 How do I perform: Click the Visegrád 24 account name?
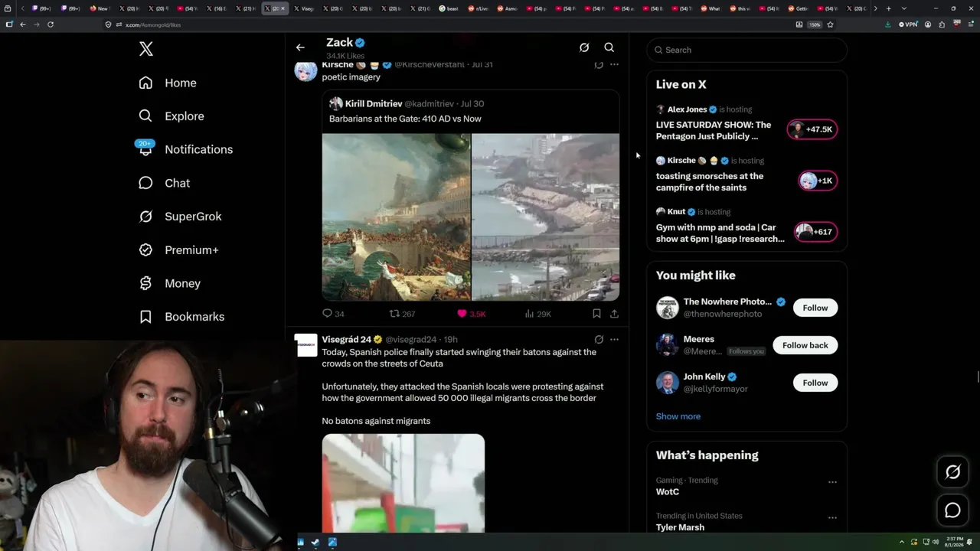(347, 340)
